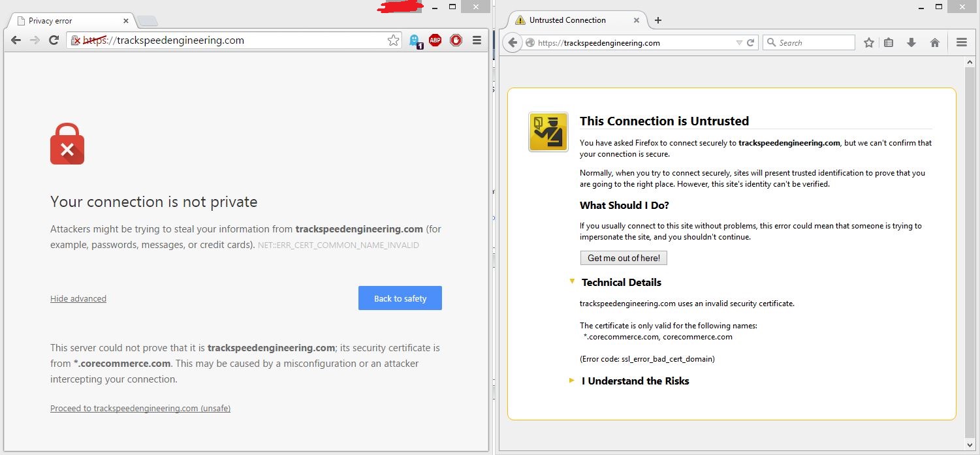Click Firefox search magnifier icon
980x455 pixels.
pos(771,43)
